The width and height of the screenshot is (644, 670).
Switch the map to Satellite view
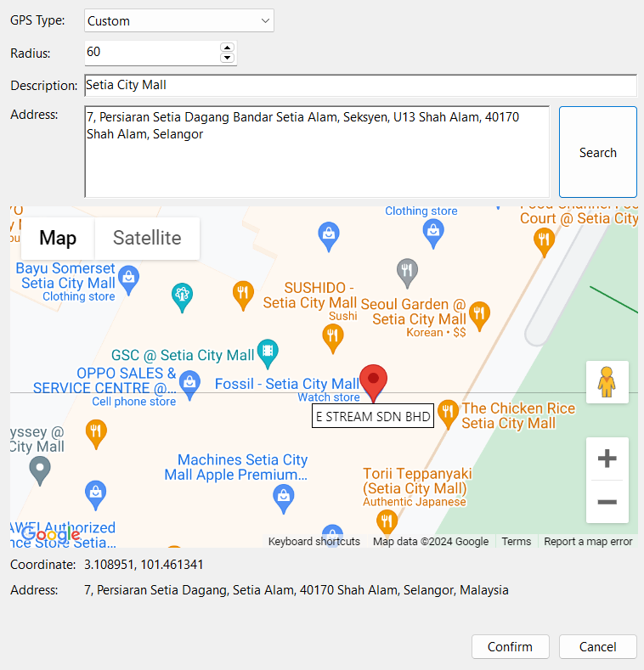[147, 238]
